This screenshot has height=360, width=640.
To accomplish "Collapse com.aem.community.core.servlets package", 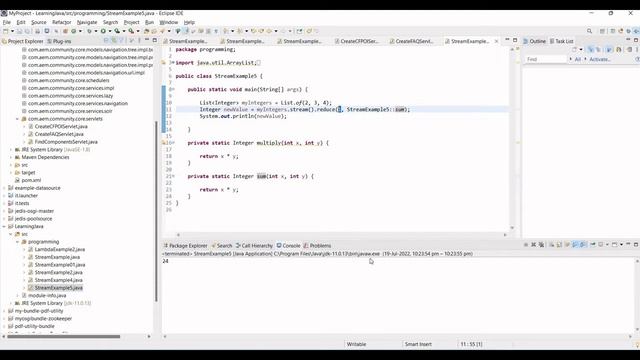I will (17, 119).
